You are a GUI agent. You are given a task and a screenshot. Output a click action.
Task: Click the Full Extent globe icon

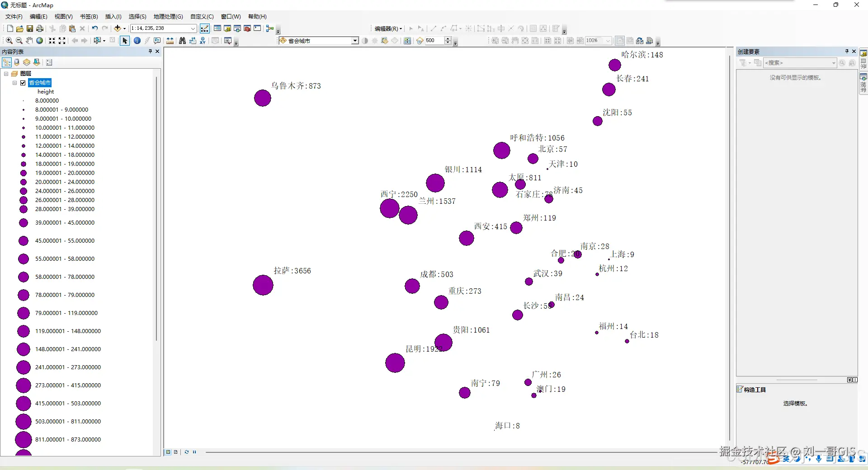pyautogui.click(x=39, y=41)
